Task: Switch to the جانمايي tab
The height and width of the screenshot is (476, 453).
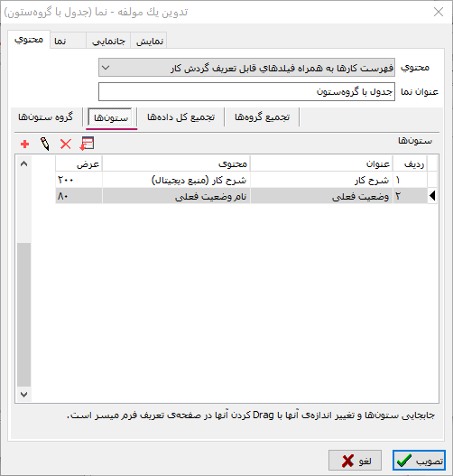Action: [x=108, y=41]
